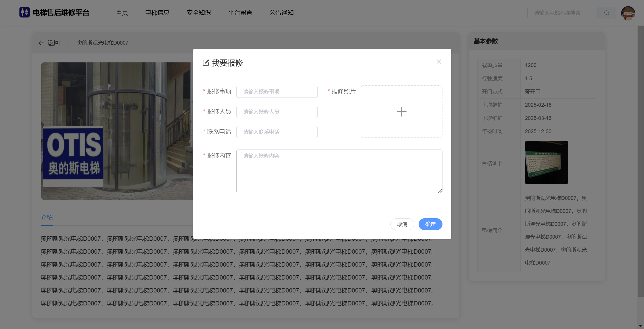Click the 报修内容 text area
The width and height of the screenshot is (644, 329).
coord(339,171)
